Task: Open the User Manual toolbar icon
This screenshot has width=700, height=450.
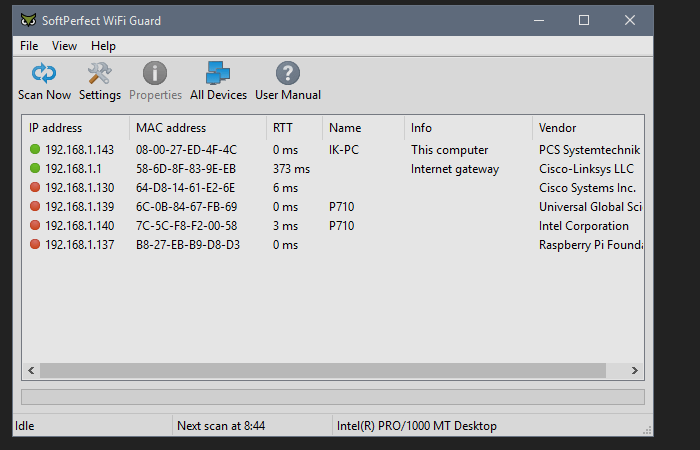Action: [288, 73]
